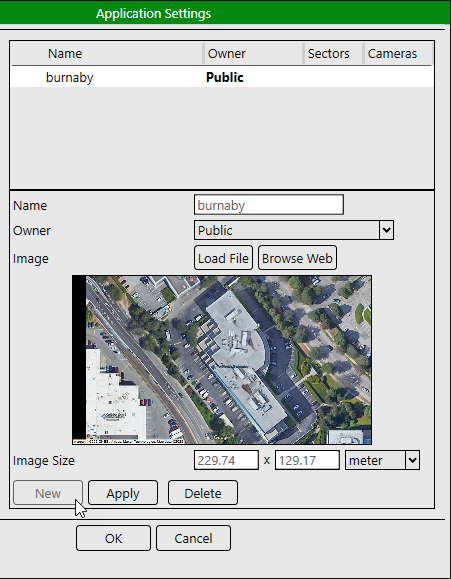Click the image height field 129.17
This screenshot has height=579, width=451.
(x=307, y=460)
